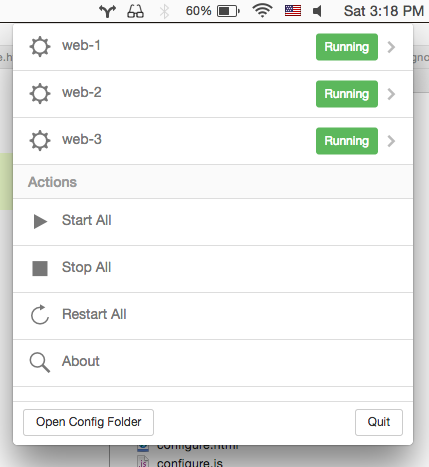Click the Restart All circular arrow icon
This screenshot has width=429, height=467.
tap(40, 314)
